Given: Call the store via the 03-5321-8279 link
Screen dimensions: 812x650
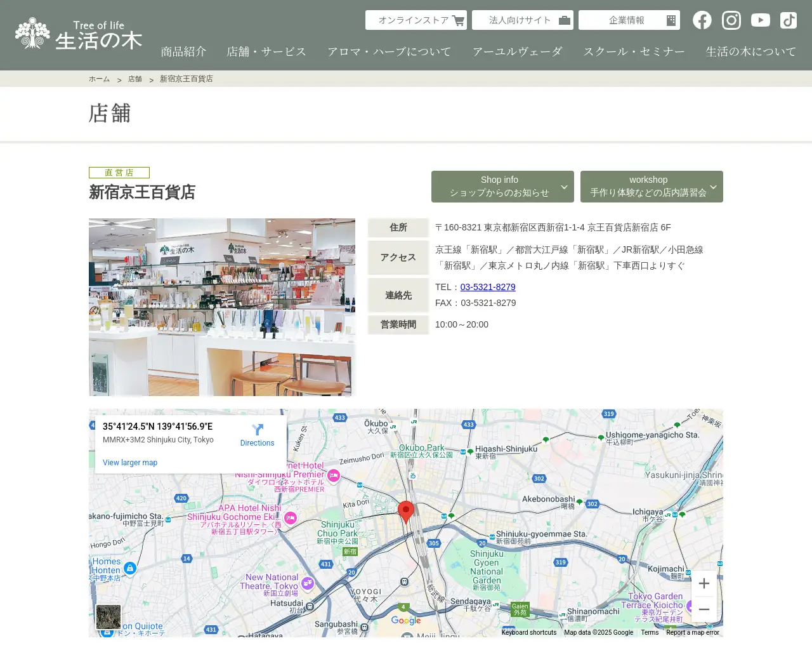Looking at the screenshot, I should point(488,287).
